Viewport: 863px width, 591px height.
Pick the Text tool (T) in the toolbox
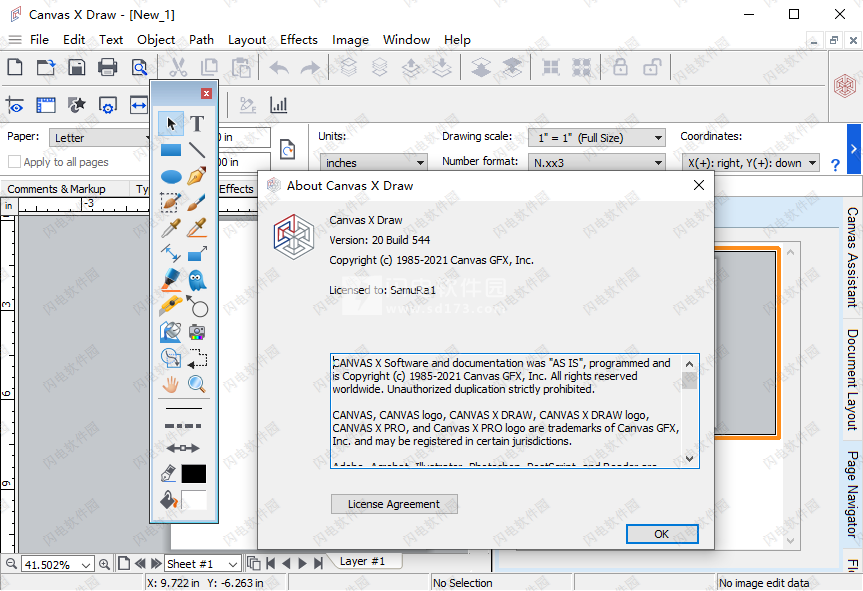(197, 123)
